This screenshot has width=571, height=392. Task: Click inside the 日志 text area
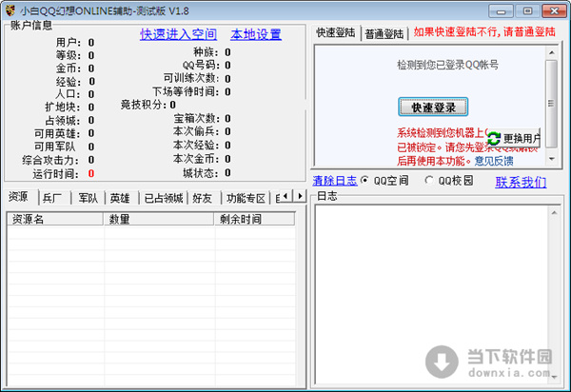[x=432, y=295]
